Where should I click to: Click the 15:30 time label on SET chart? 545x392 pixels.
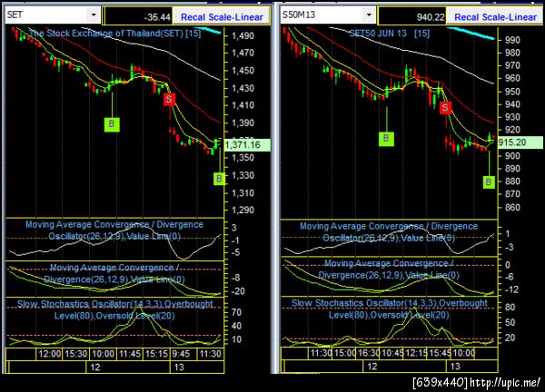coord(76,354)
